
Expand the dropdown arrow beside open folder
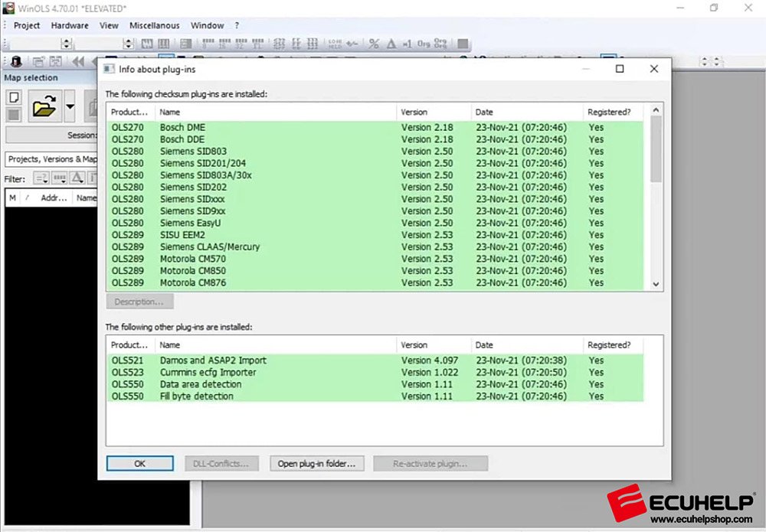[x=70, y=106]
